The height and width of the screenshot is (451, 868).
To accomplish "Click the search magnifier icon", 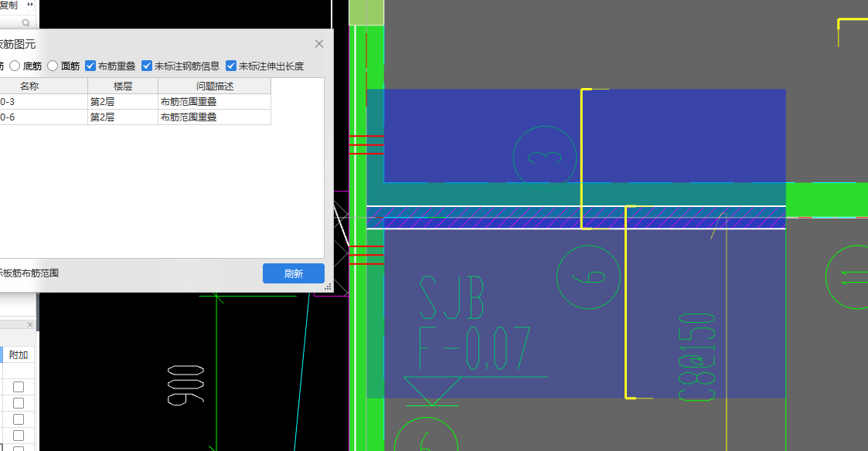I will click(x=26, y=22).
